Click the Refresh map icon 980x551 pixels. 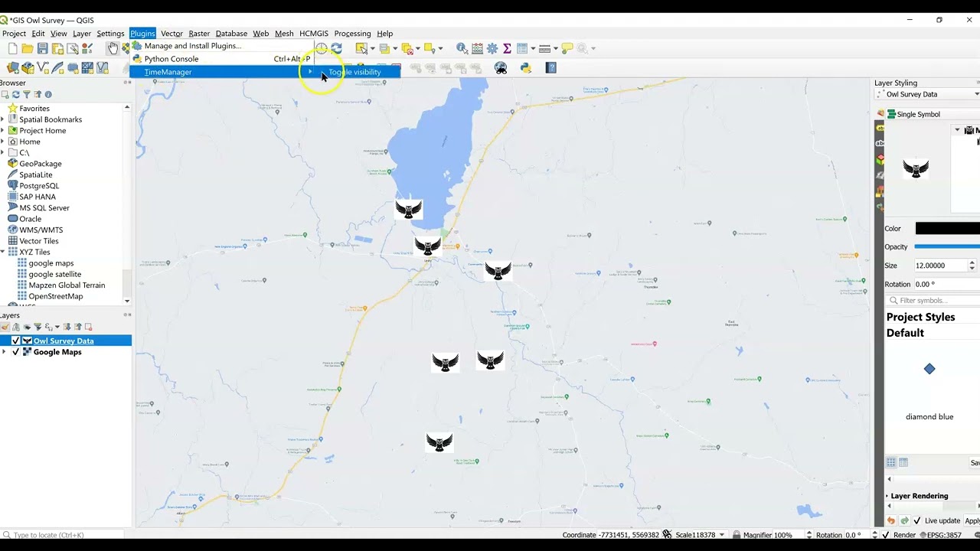[336, 48]
